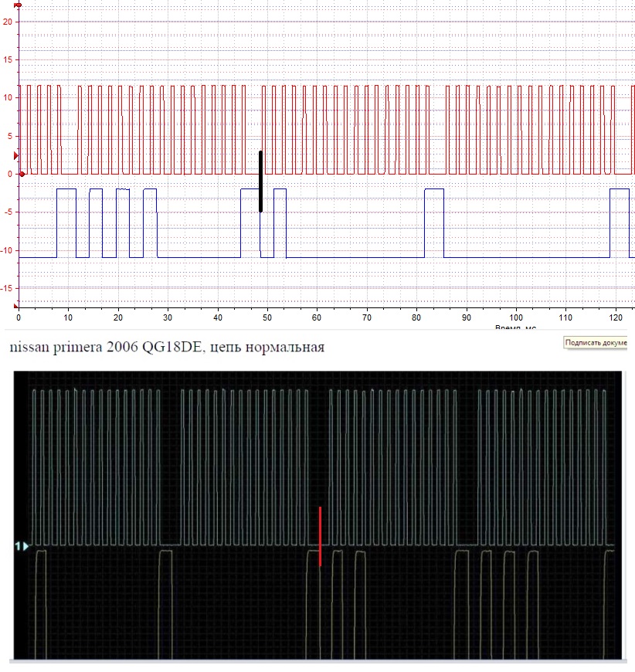Click the '-5' voltage axis label

8,212
